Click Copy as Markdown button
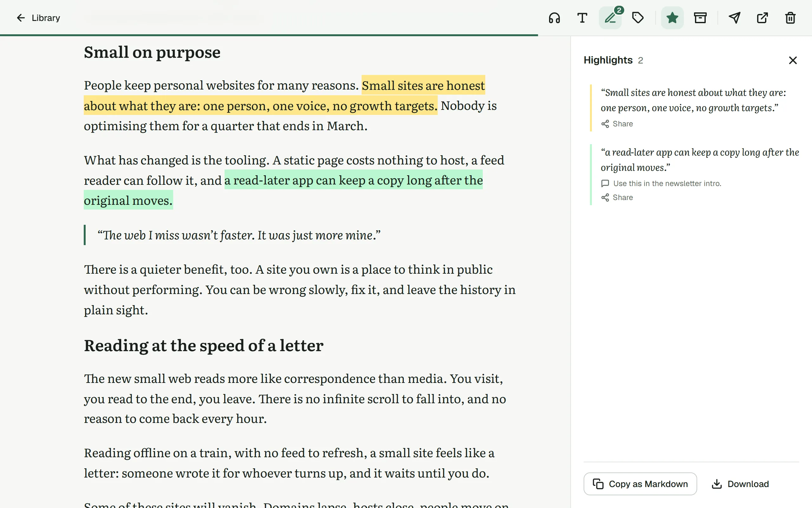 click(x=640, y=484)
